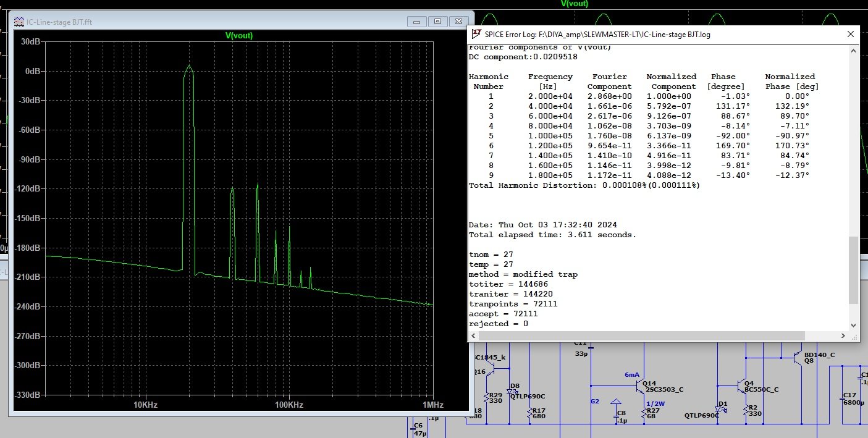Click the 'tranpoints = 72111' line
Viewport: 868px width, 438px height.
[513, 304]
